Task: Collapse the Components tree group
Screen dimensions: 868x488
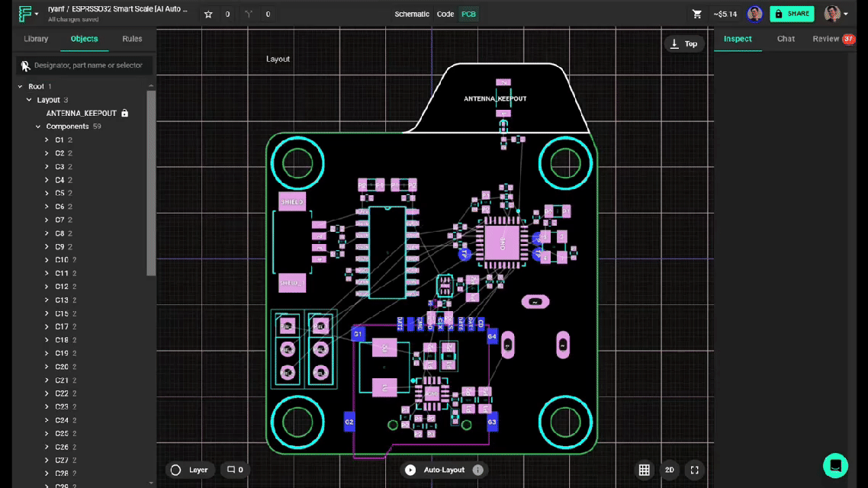Action: click(38, 127)
